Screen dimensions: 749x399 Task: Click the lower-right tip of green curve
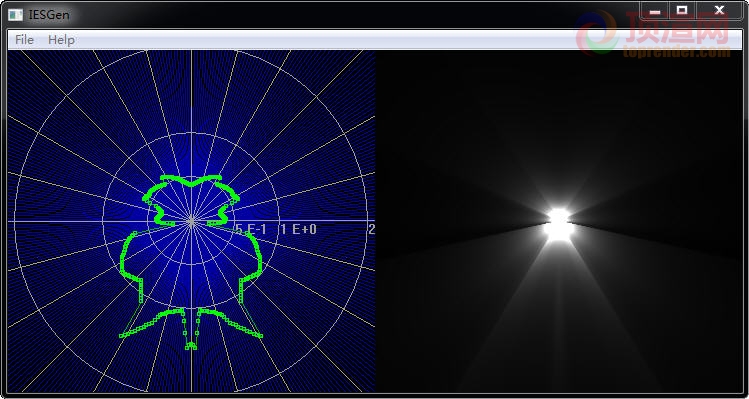pos(260,336)
